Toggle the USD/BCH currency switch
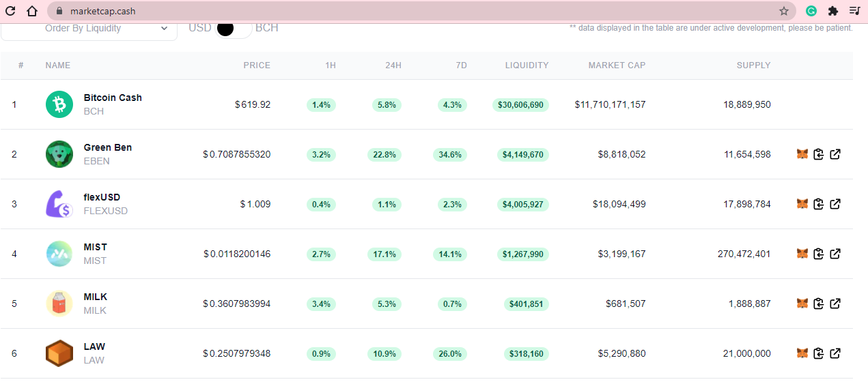 tap(234, 28)
